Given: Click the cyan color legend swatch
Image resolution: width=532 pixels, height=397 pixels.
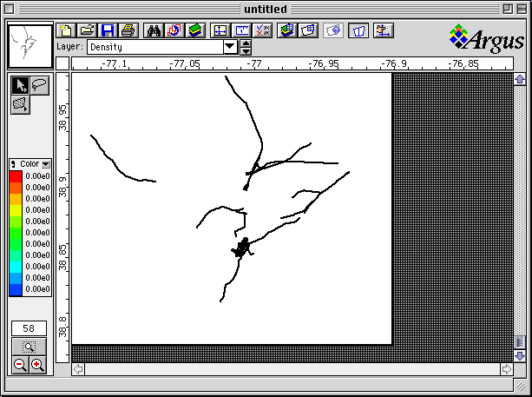Looking at the screenshot, I should point(16,267).
